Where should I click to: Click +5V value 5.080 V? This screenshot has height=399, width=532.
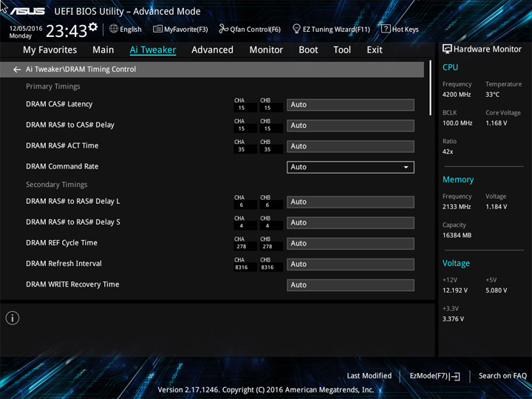click(x=496, y=290)
